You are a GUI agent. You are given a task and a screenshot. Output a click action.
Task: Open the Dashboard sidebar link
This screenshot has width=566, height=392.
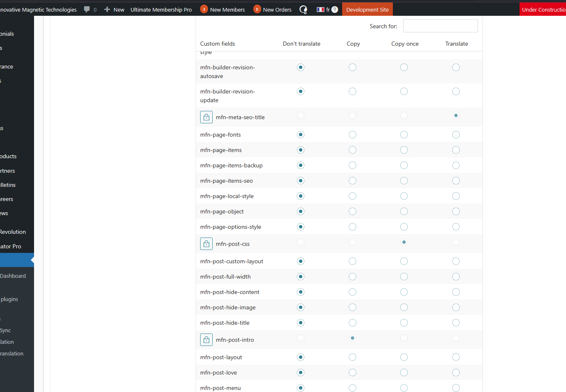click(13, 276)
